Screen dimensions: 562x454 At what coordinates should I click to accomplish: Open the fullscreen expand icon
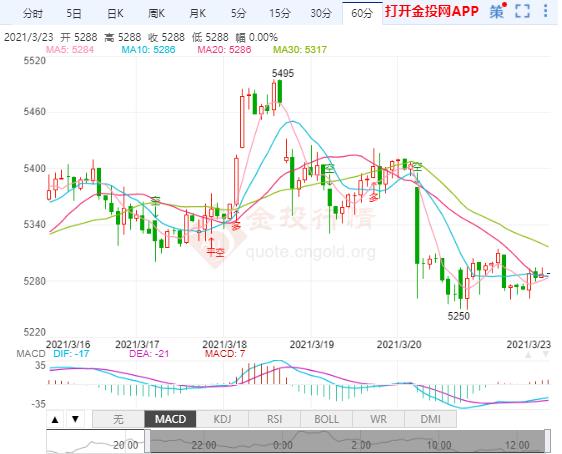tap(522, 11)
